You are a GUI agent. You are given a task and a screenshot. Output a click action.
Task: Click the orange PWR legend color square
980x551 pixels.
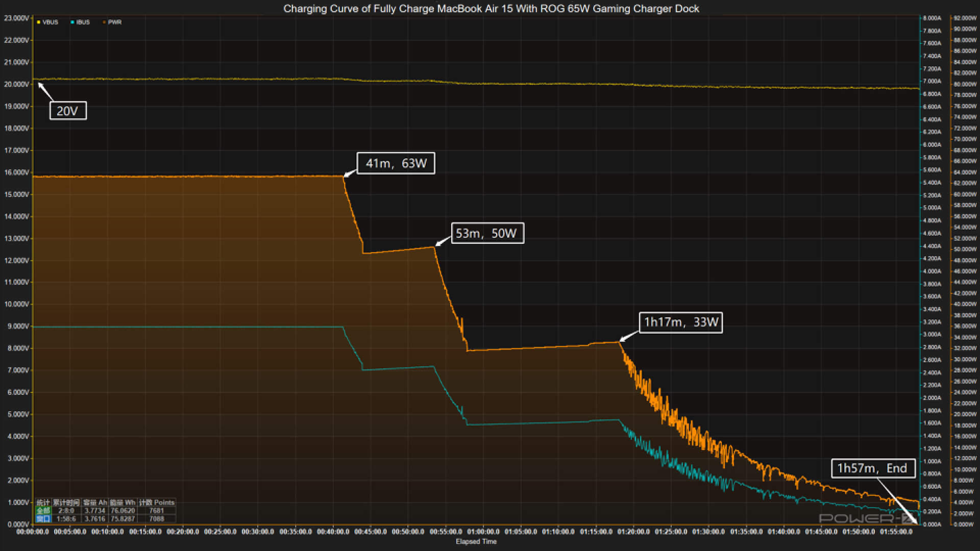[x=105, y=22]
